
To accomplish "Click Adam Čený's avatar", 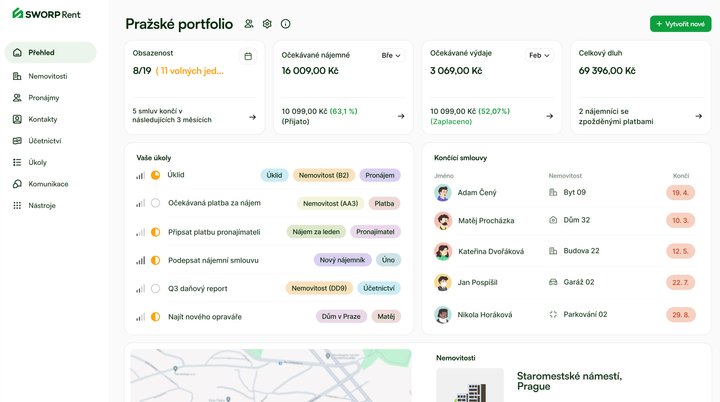I will (442, 192).
